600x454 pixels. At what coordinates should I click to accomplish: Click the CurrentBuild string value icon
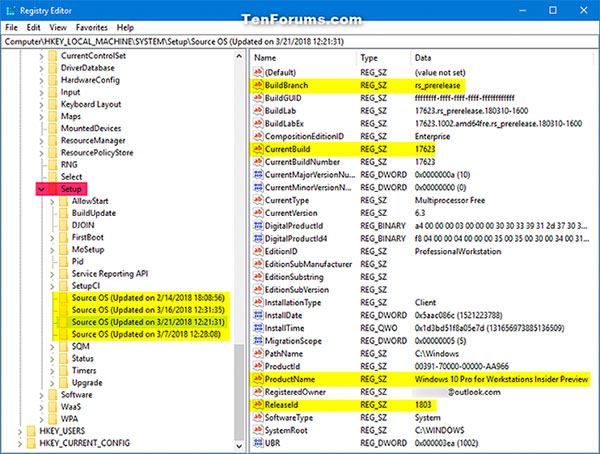pos(258,149)
